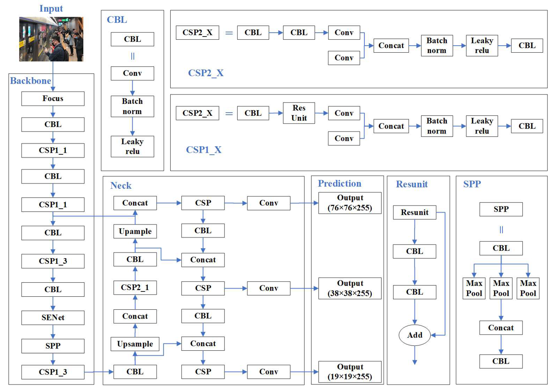554x392 pixels.
Task: Select Leaky relu block in CBL panel
Action: coord(132,146)
